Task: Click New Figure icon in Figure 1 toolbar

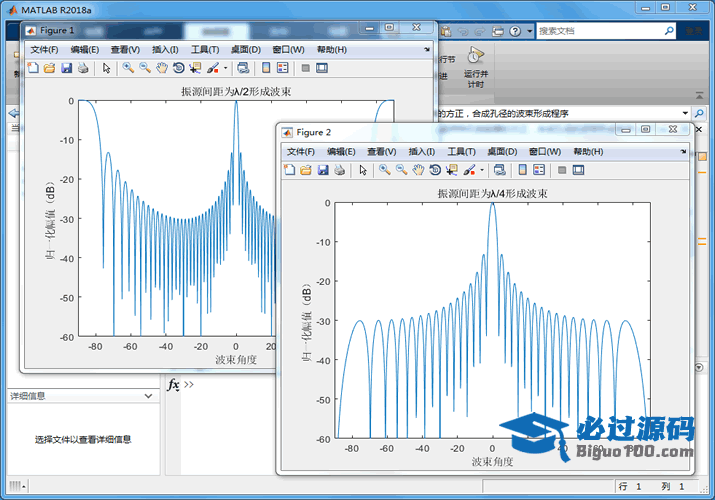Action: (x=33, y=68)
